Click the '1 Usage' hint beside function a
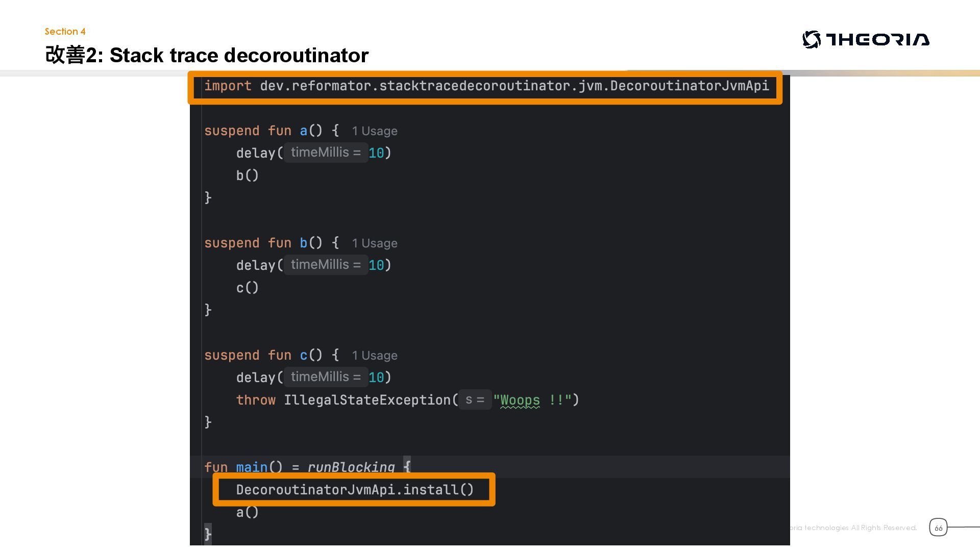 pos(374,131)
